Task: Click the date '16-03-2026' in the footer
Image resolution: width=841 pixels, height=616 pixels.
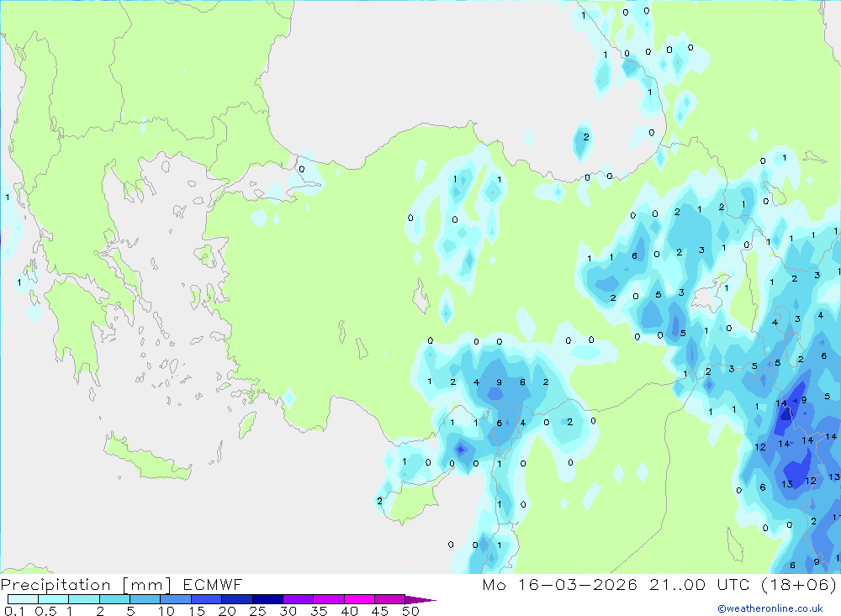Action: (x=577, y=585)
